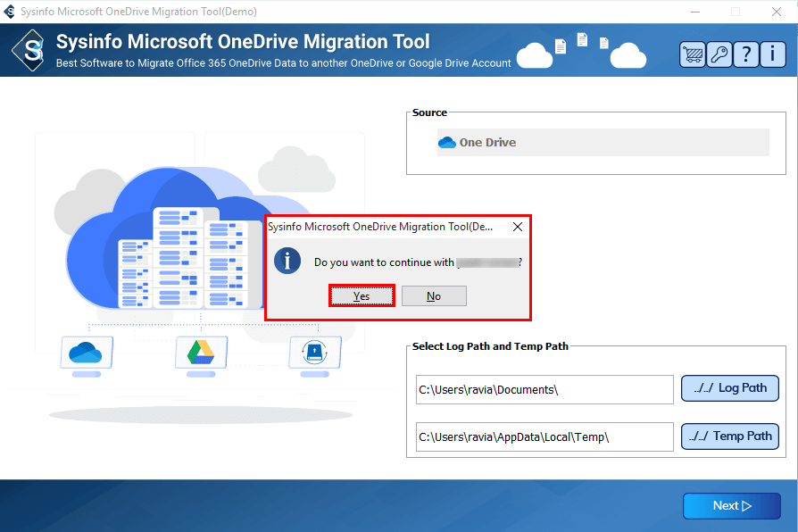798x532 pixels.
Task: Close the confirmation dialog
Action: pyautogui.click(x=518, y=227)
